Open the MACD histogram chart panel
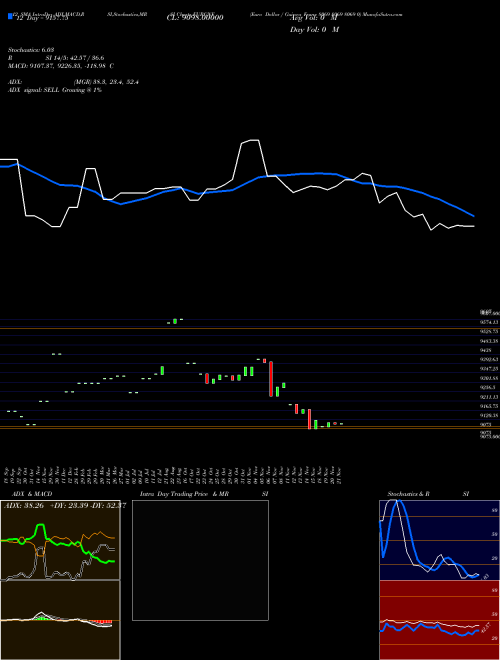Viewport: 500px width, 660px height. [60, 620]
